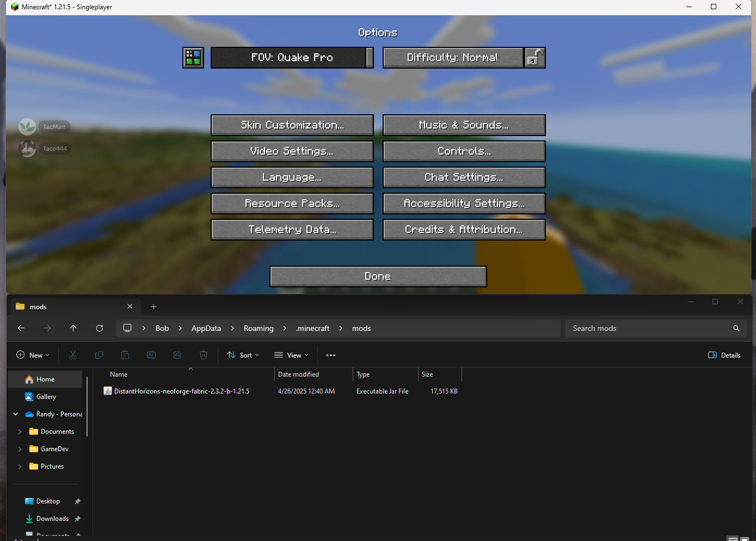Image resolution: width=756 pixels, height=541 pixels.
Task: Navigate to Roaming in the breadcrumb
Action: [x=259, y=328]
